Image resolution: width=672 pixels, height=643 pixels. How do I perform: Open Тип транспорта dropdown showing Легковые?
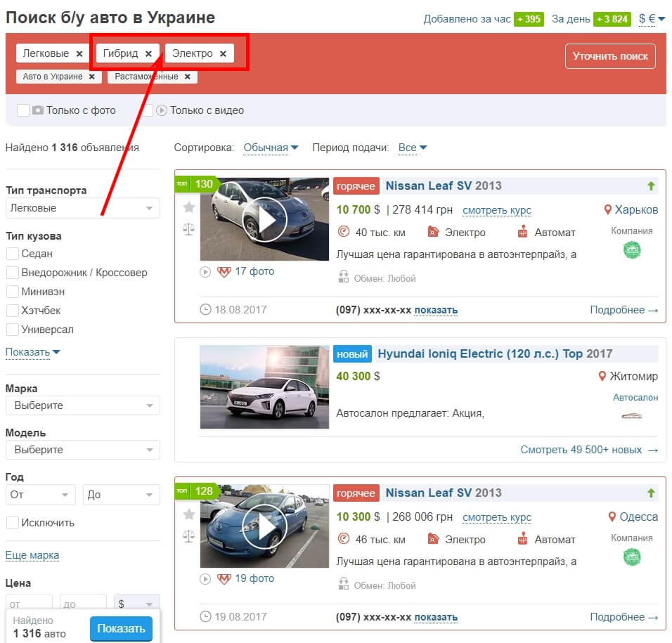coord(83,208)
